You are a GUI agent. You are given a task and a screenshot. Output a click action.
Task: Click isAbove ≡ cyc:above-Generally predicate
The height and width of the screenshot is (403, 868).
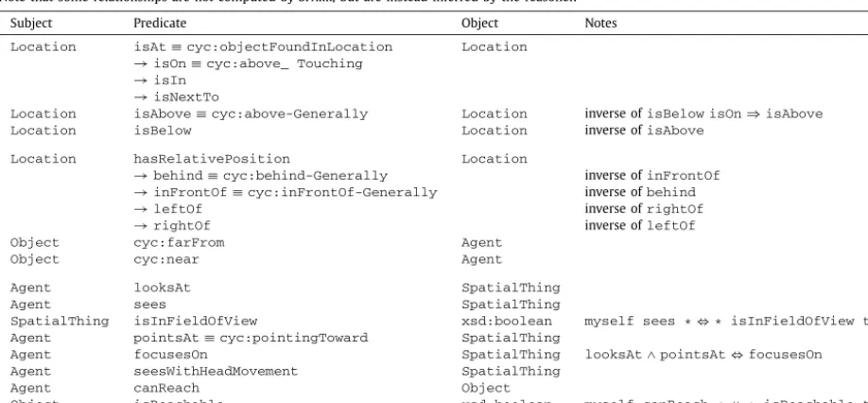(x=251, y=114)
